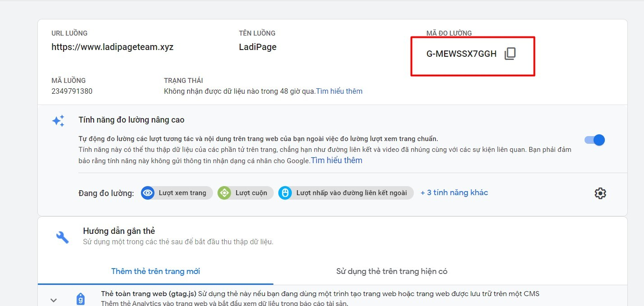Click the Lượt xem trang chip label
Viewport: 644px width, 306px height.
[x=182, y=193]
